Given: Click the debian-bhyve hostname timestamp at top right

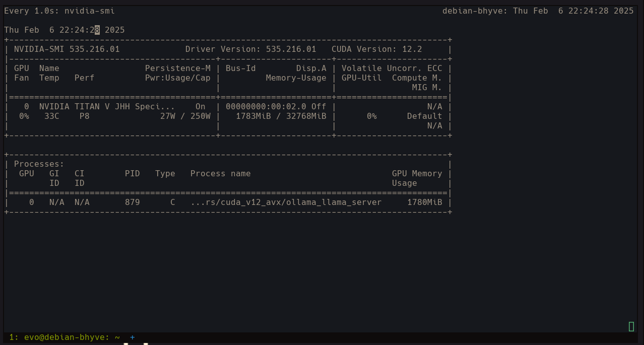Looking at the screenshot, I should coord(538,11).
